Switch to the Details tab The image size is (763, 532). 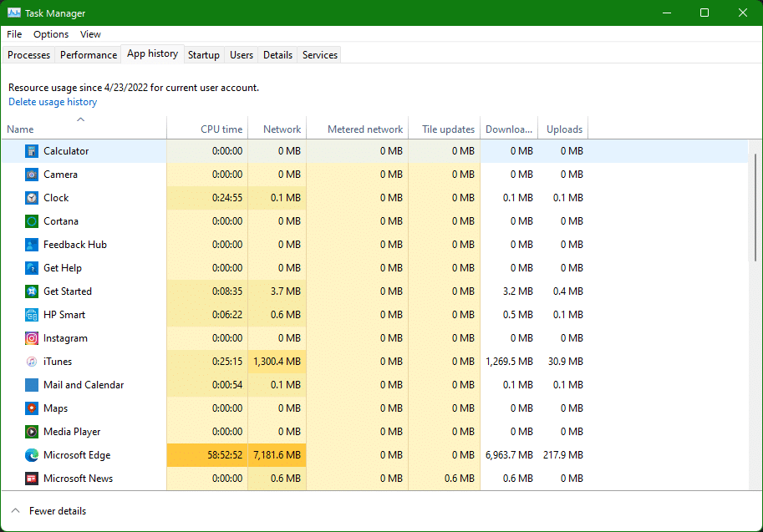[277, 55]
